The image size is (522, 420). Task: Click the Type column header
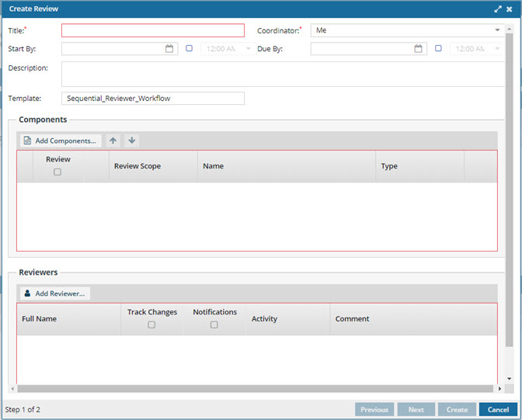pos(419,166)
